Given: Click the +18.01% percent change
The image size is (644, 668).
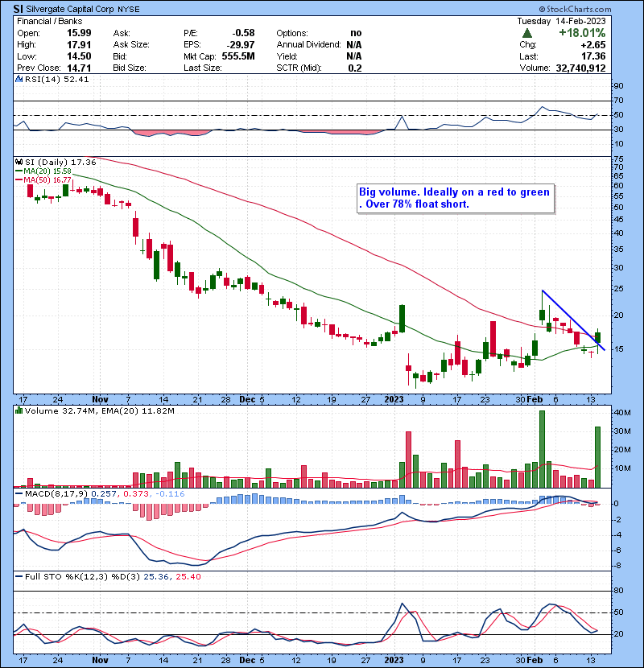Looking at the screenshot, I should click(582, 33).
